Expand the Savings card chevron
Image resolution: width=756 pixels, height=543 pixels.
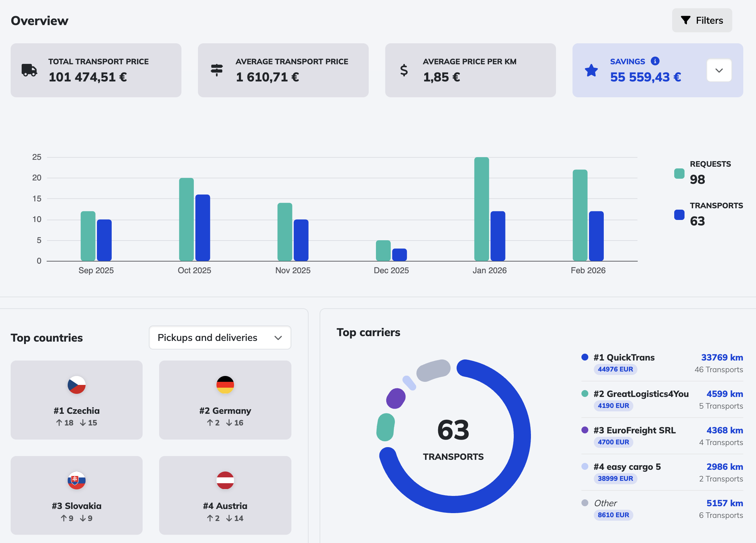click(719, 70)
